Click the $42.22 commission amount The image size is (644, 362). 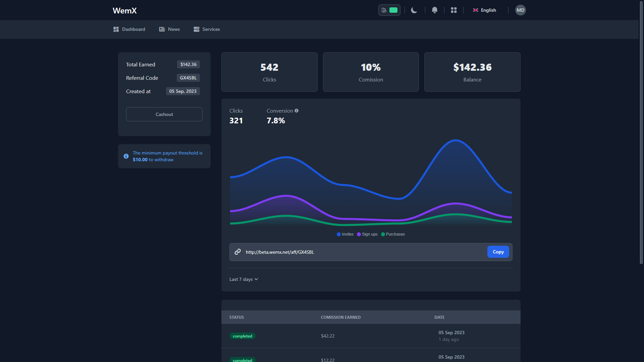point(328,336)
